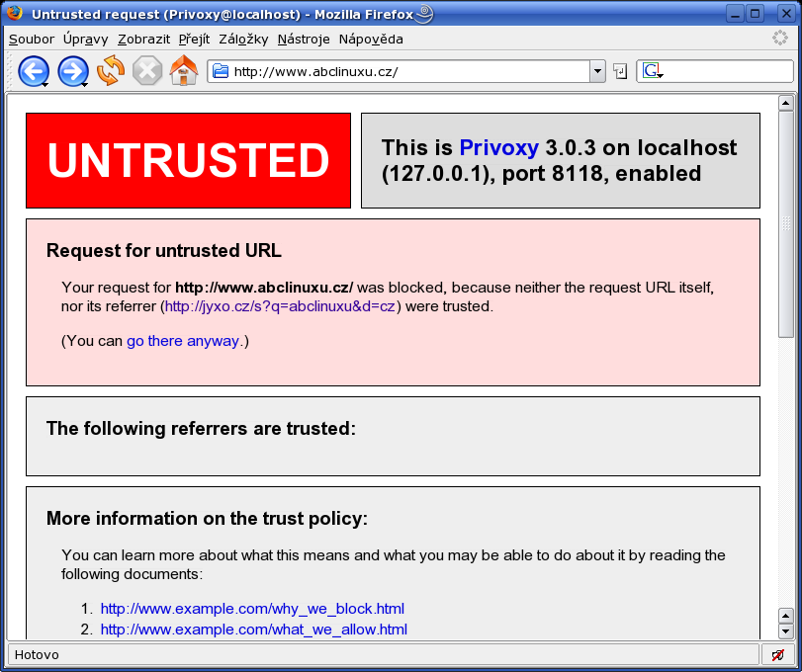Click the Forward navigation arrow button
Image resolution: width=802 pixels, height=672 pixels.
click(x=71, y=71)
